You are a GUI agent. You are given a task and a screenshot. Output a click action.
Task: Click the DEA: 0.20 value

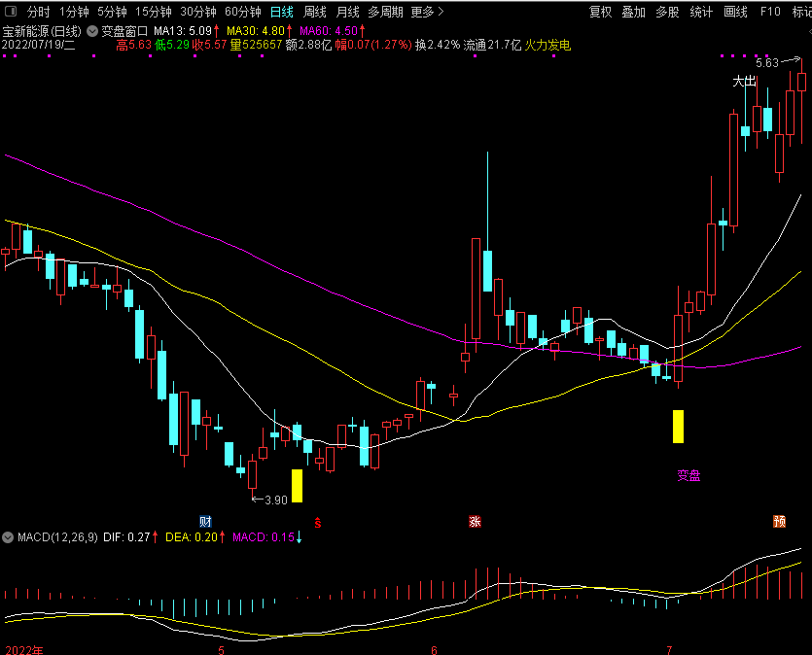point(192,537)
